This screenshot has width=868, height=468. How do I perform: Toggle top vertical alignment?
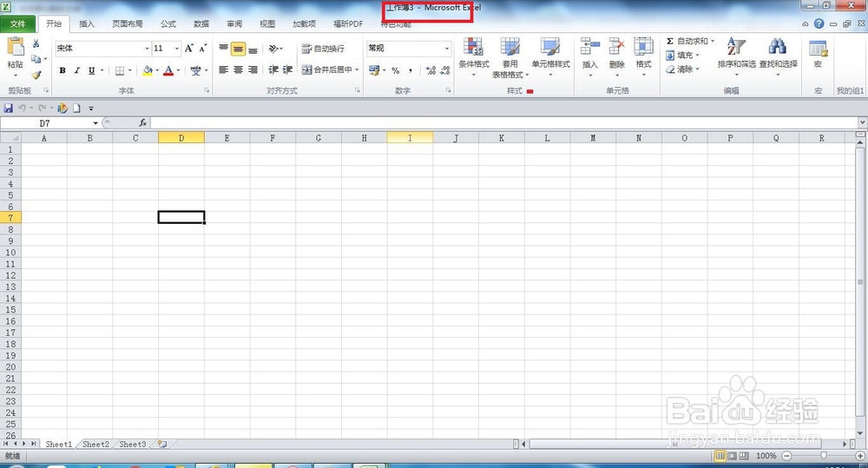click(x=224, y=49)
